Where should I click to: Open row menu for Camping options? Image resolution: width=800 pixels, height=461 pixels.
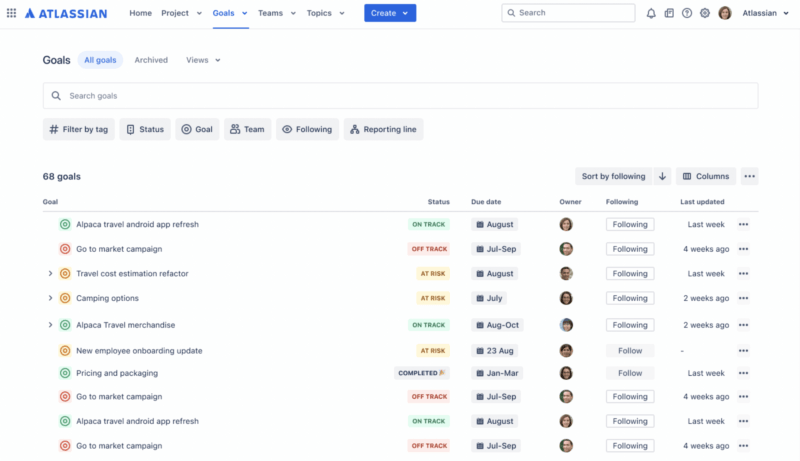point(743,298)
